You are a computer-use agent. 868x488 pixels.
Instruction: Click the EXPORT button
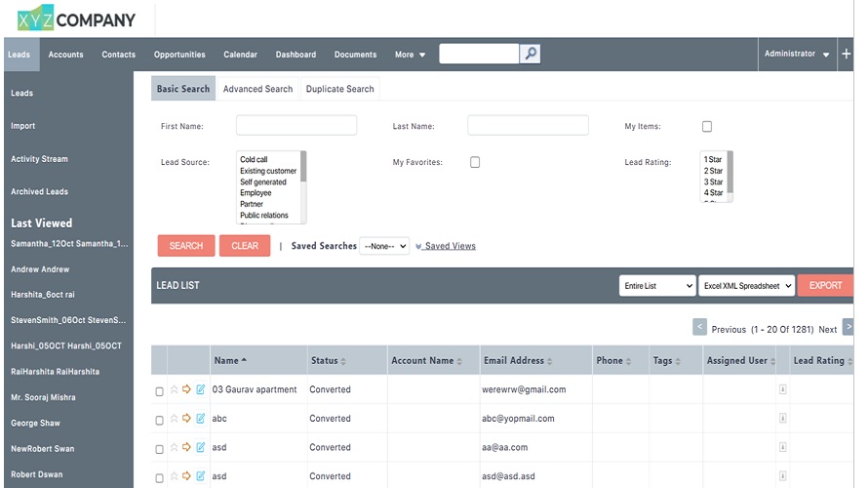coord(825,285)
